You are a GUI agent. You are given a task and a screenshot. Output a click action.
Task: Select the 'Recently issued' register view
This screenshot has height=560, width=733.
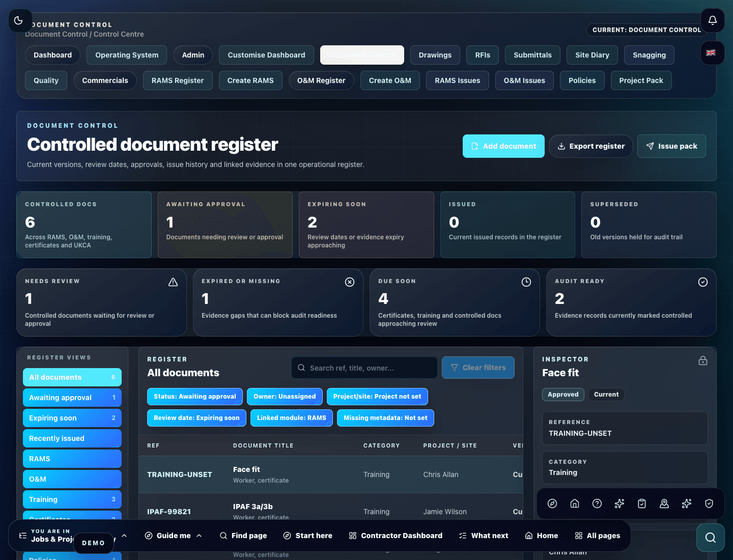[72, 438]
